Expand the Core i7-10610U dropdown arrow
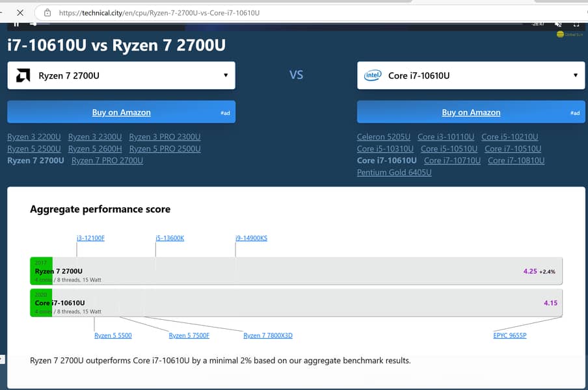Viewport: 588px width, 390px height. pyautogui.click(x=575, y=75)
